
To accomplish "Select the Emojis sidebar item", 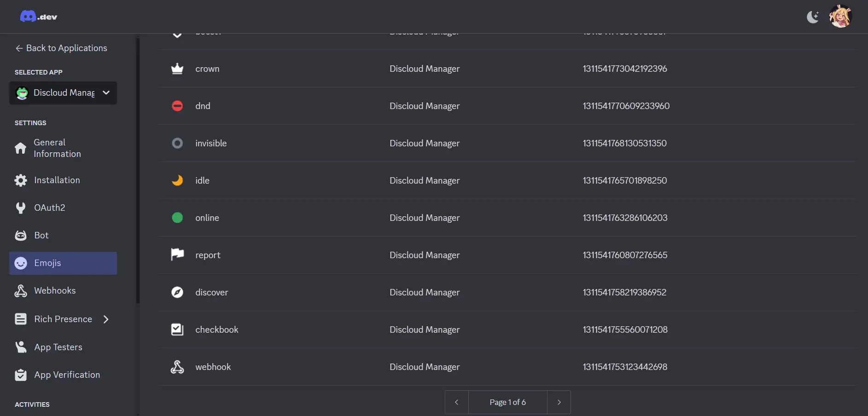I will (x=63, y=263).
